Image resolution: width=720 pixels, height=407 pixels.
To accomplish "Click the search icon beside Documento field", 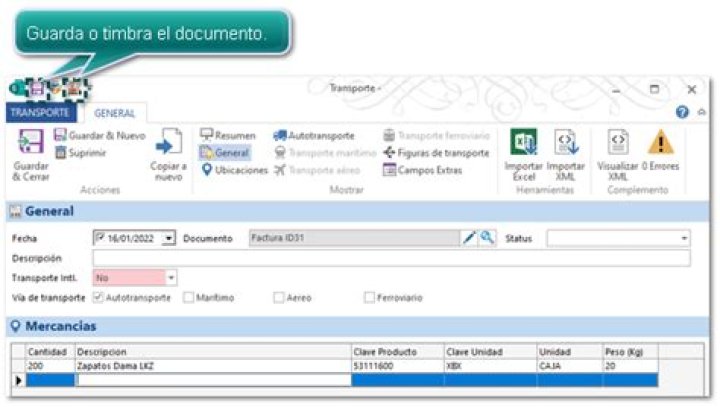I will (486, 238).
